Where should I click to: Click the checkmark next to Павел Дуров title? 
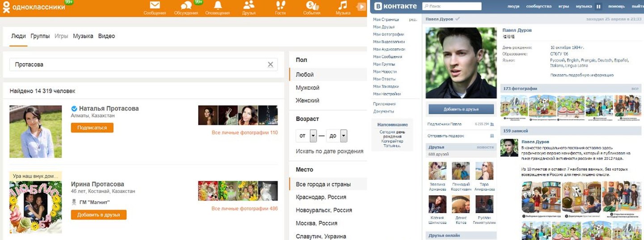click(458, 19)
